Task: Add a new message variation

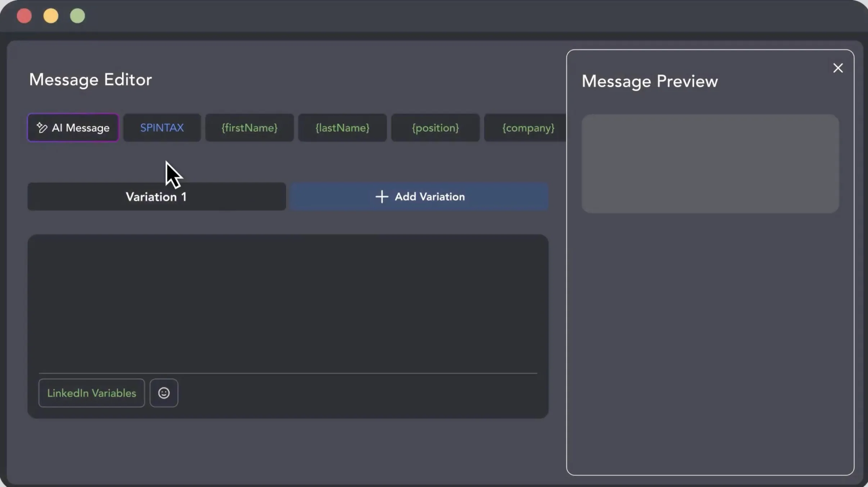Action: pyautogui.click(x=419, y=197)
